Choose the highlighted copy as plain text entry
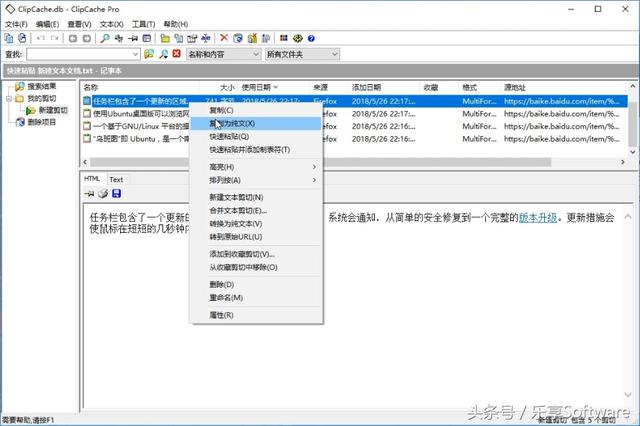640x426 pixels. pyautogui.click(x=256, y=123)
